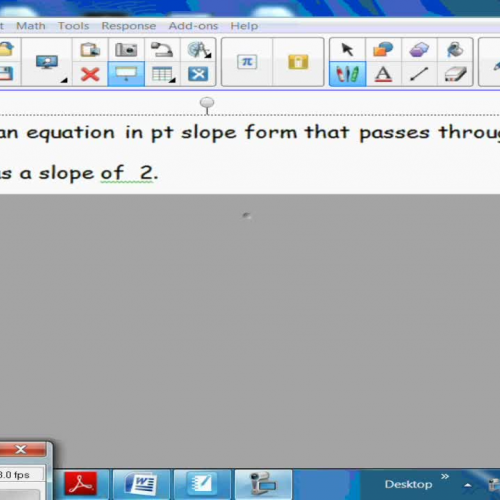This screenshot has height=500, width=500.
Task: Click the Save floppy disk icon
Action: coord(7,74)
